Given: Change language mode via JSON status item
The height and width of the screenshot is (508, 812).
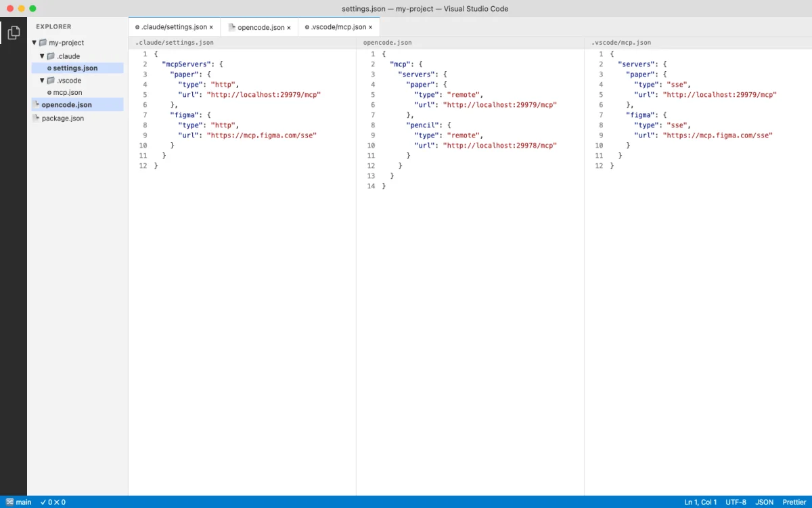Looking at the screenshot, I should (x=765, y=502).
